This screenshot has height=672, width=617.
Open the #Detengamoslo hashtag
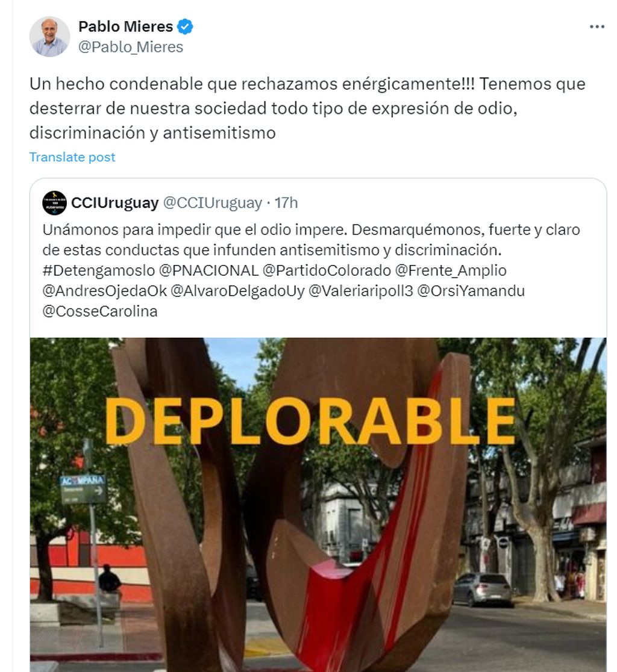(x=99, y=270)
